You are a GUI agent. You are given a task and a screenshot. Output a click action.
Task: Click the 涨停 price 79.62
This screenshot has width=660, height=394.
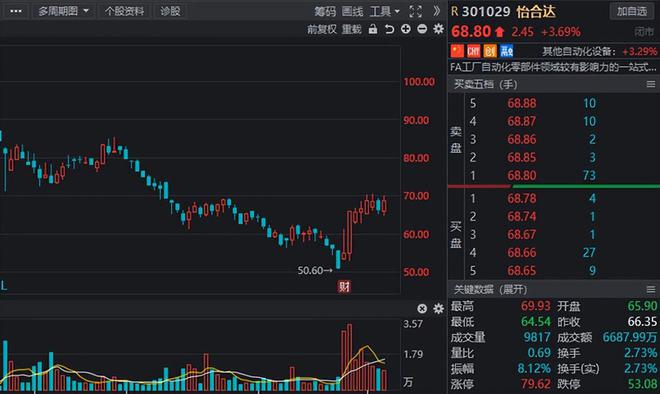pos(535,384)
